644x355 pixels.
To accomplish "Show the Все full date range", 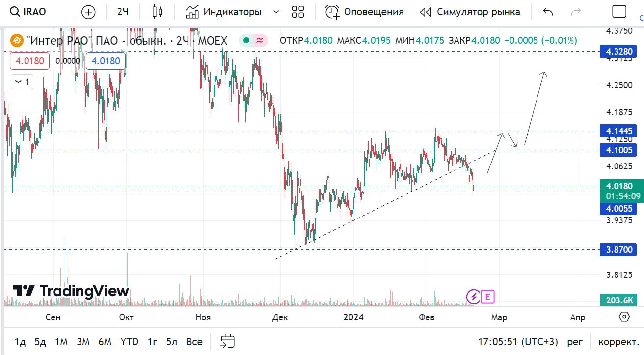I will click(194, 342).
